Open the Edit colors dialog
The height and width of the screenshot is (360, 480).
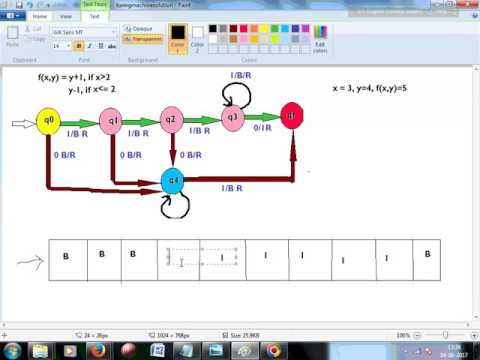(320, 39)
